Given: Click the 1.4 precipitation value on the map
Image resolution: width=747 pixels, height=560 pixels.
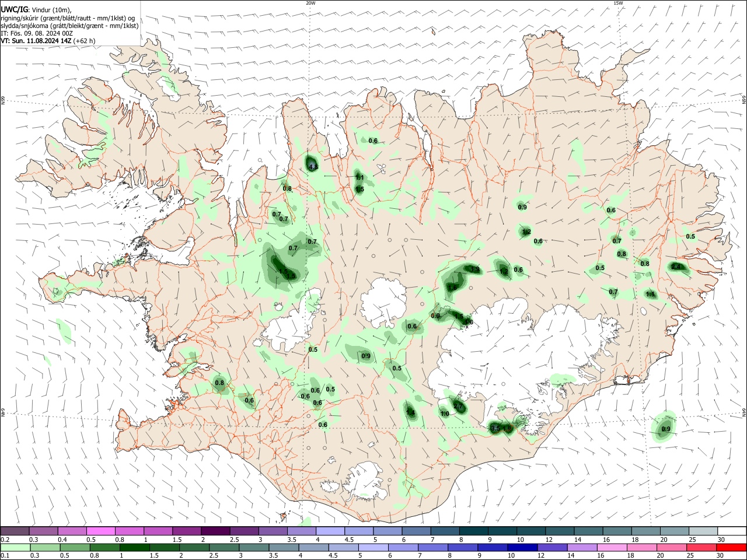Looking at the screenshot, I should (410, 413).
